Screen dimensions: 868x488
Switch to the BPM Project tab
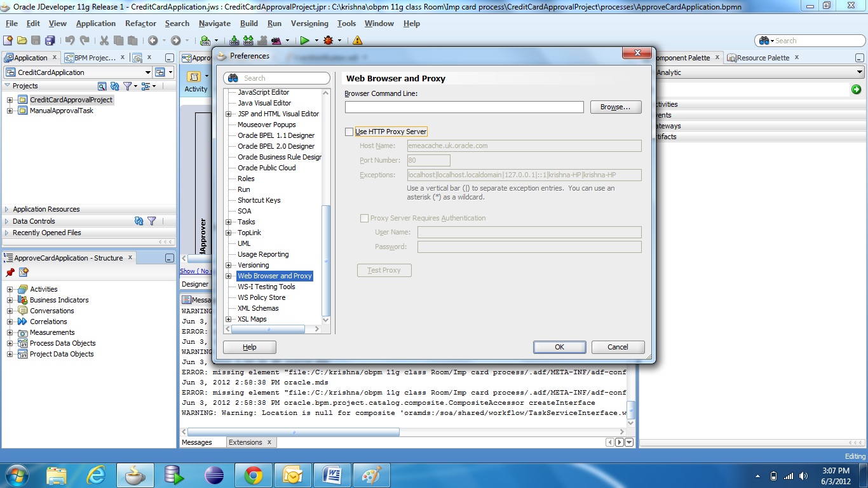click(95, 57)
